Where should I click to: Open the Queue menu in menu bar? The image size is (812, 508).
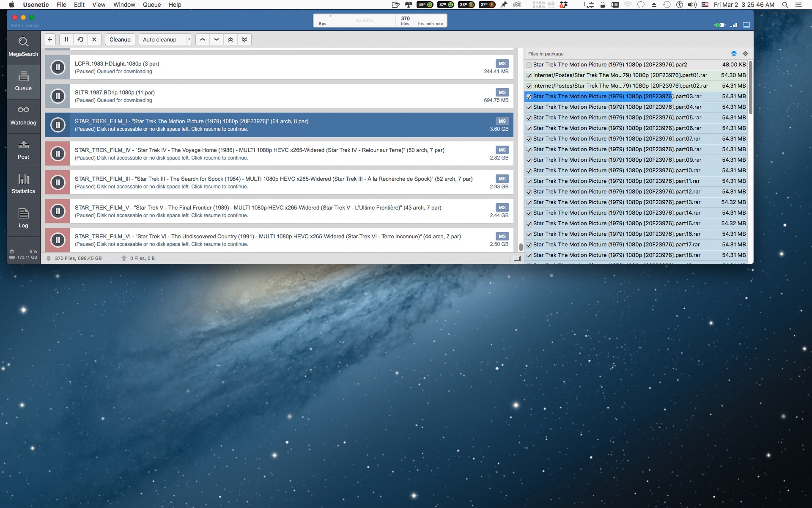152,5
